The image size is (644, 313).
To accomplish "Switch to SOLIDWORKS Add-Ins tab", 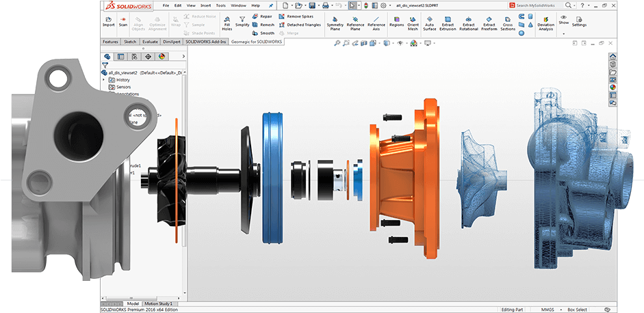I will pyautogui.click(x=206, y=42).
